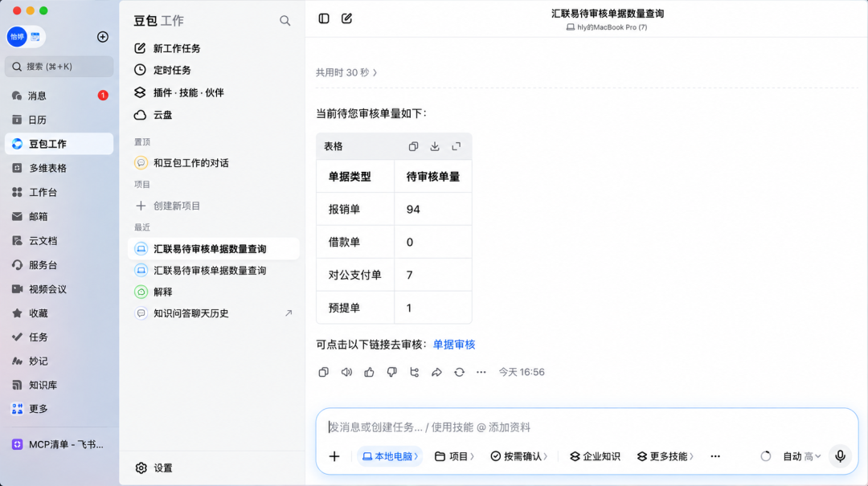Viewport: 868px width, 486px height.
Task: Expand the table to full view
Action: [x=457, y=147]
